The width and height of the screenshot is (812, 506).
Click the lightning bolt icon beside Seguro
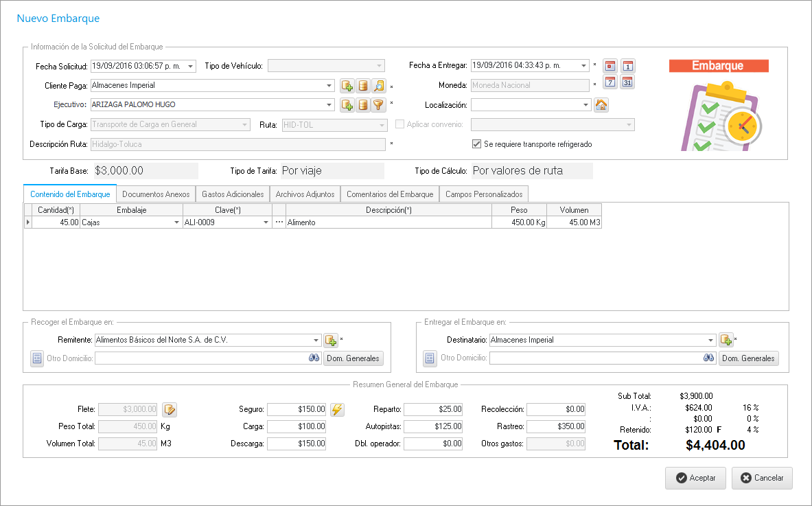pyautogui.click(x=337, y=409)
